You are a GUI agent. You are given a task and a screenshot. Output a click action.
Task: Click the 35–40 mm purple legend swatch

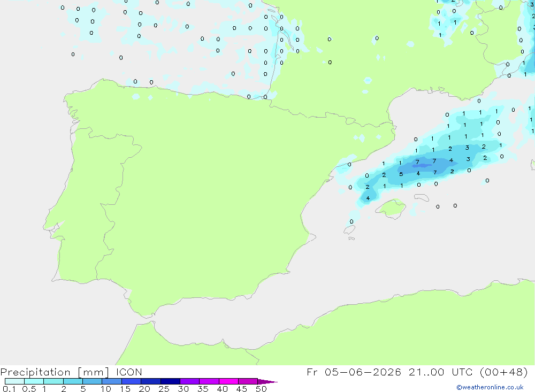click(x=209, y=381)
